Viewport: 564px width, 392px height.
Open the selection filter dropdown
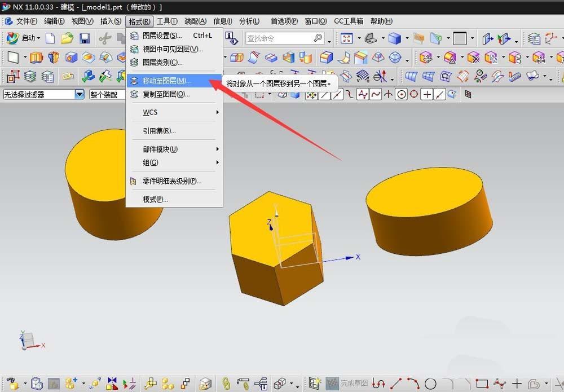click(x=80, y=95)
